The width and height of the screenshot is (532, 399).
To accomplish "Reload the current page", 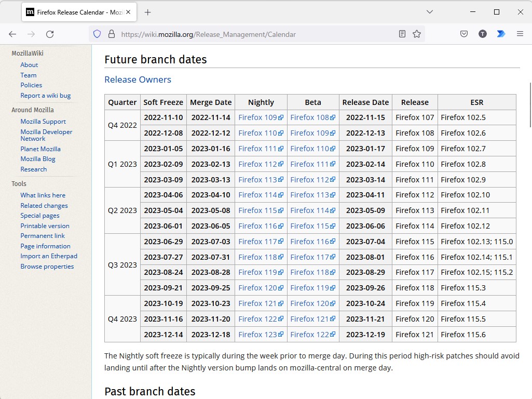I will [50, 34].
